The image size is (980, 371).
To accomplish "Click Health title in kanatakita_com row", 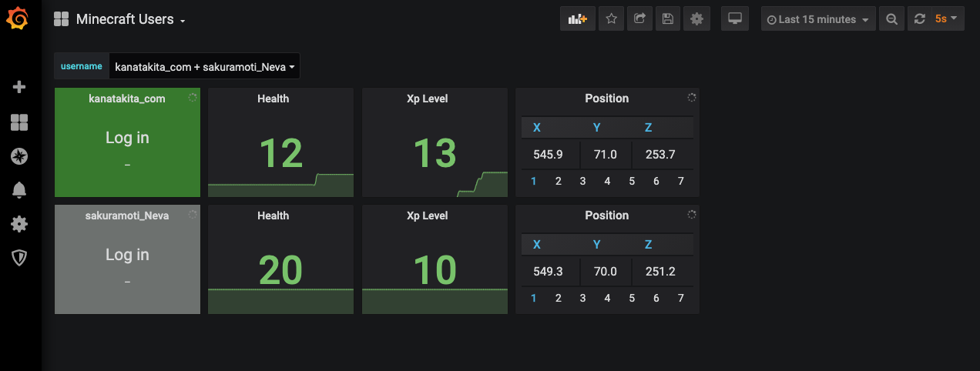I will click(x=274, y=99).
